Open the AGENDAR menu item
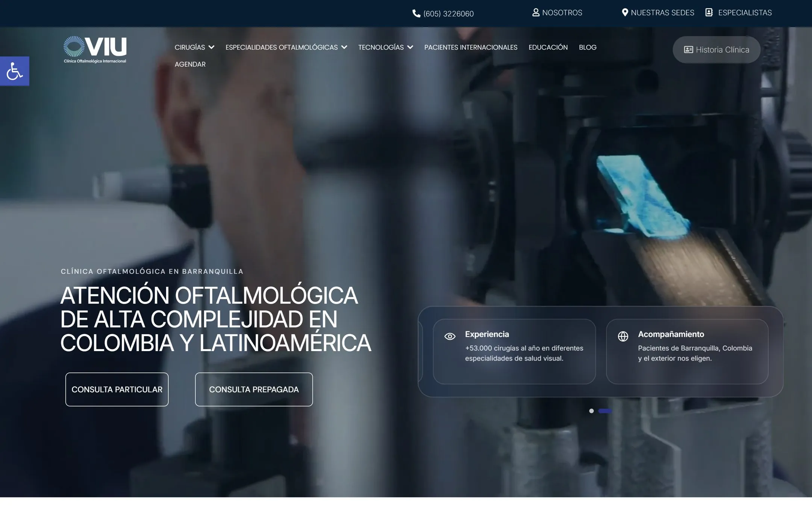Screen dimensions: 812x508 click(x=190, y=64)
